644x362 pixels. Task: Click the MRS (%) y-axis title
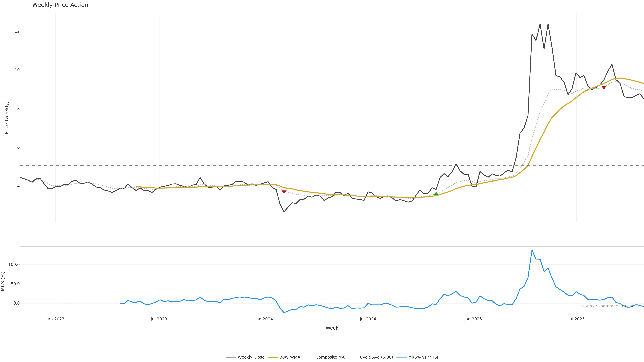(3, 281)
